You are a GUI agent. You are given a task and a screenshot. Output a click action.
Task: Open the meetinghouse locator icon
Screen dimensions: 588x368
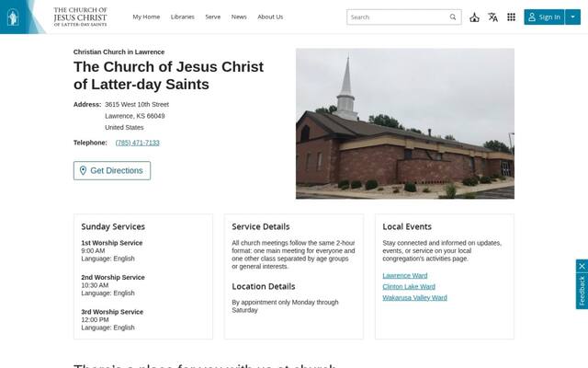pyautogui.click(x=474, y=17)
